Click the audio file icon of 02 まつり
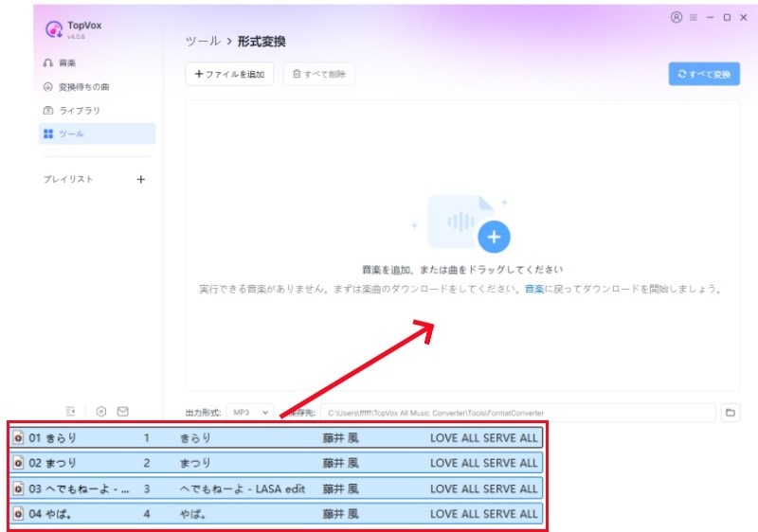This screenshot has width=758, height=532. (18, 463)
